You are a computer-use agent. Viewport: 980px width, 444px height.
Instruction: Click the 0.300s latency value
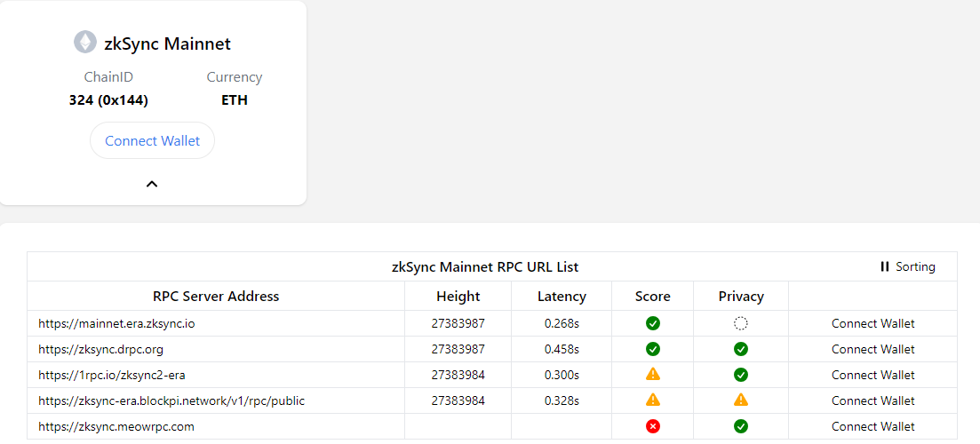point(562,375)
